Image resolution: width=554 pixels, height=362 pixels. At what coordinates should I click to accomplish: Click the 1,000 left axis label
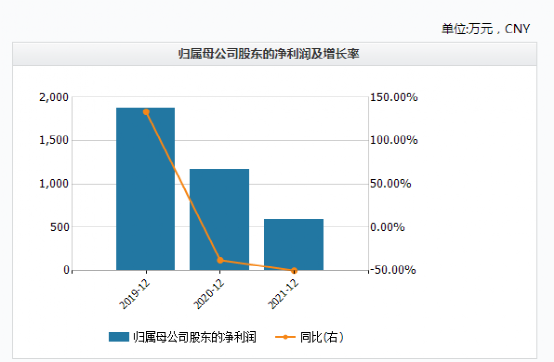[54, 184]
